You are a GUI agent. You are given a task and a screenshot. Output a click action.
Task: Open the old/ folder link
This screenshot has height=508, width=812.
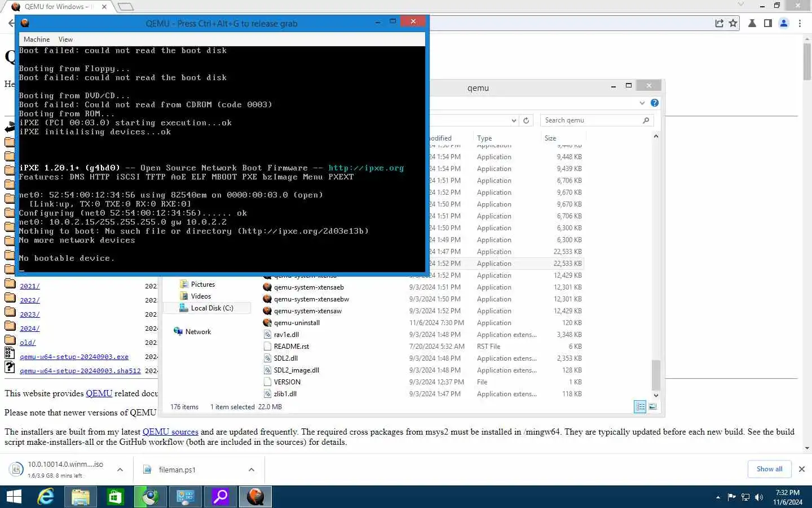coord(28,343)
